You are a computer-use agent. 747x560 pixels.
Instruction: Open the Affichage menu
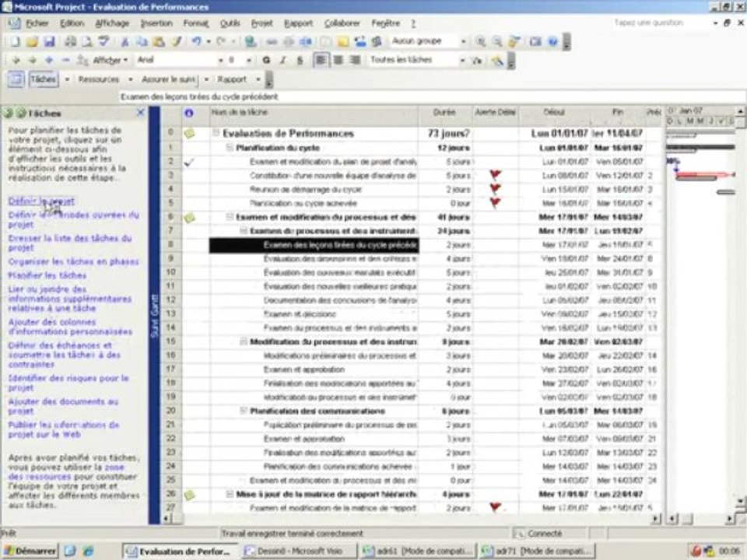[x=112, y=23]
